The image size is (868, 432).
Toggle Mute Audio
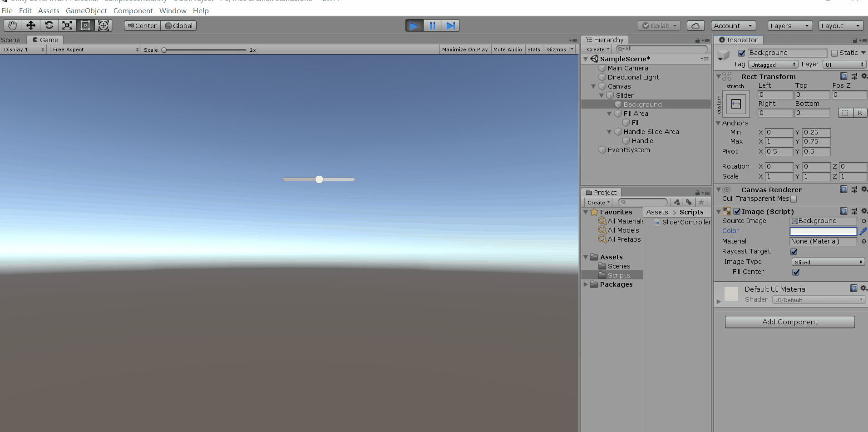[x=508, y=50]
